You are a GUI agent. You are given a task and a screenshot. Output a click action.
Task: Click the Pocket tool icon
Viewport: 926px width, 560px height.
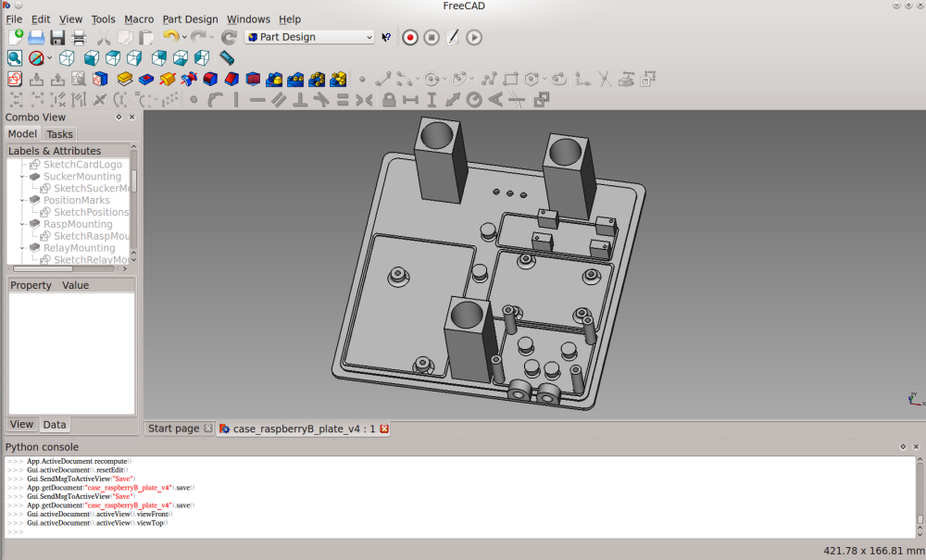tap(146, 79)
